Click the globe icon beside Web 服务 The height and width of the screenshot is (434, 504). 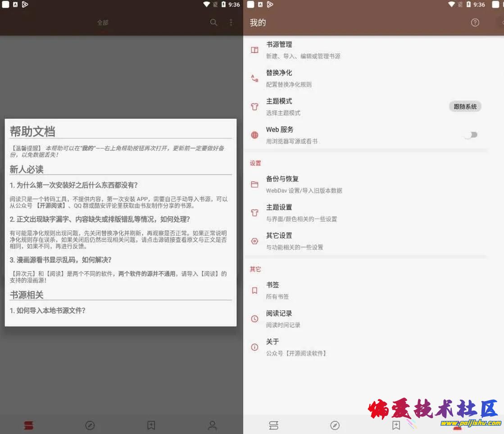tap(254, 135)
